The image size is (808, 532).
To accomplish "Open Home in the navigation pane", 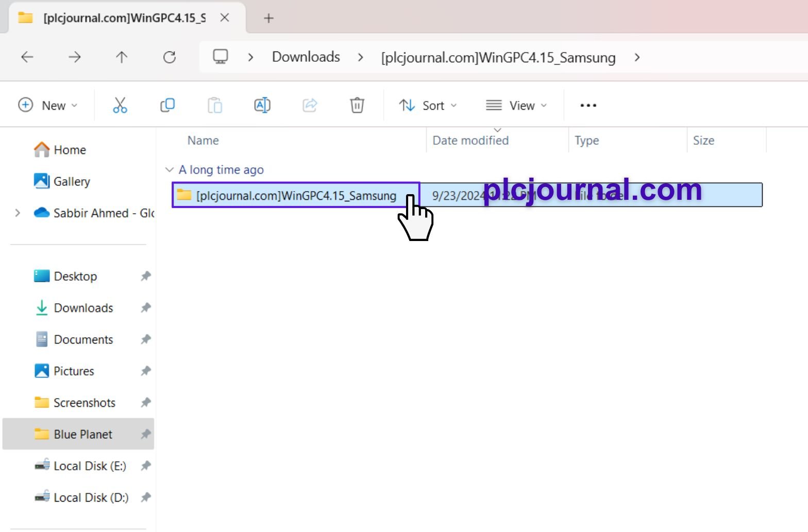I will tap(60, 150).
